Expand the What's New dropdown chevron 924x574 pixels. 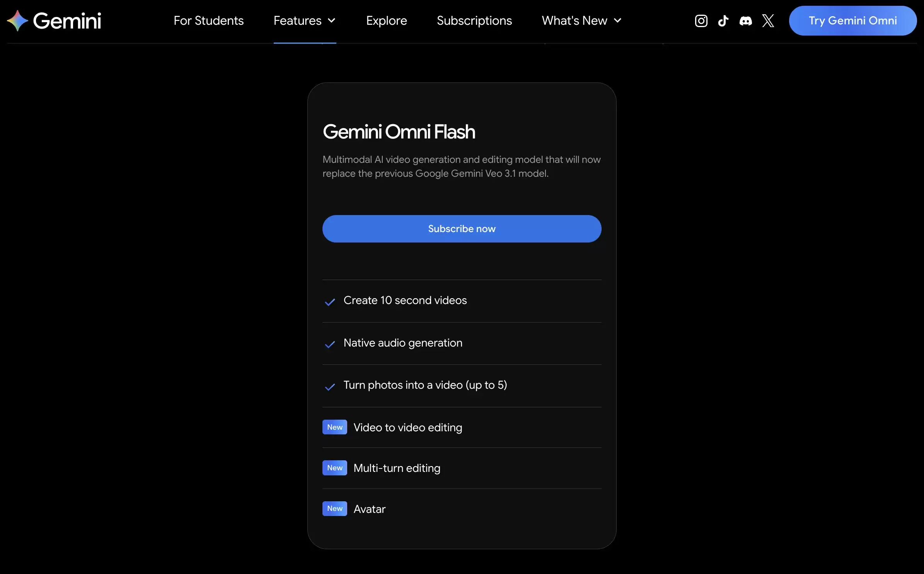pyautogui.click(x=618, y=20)
